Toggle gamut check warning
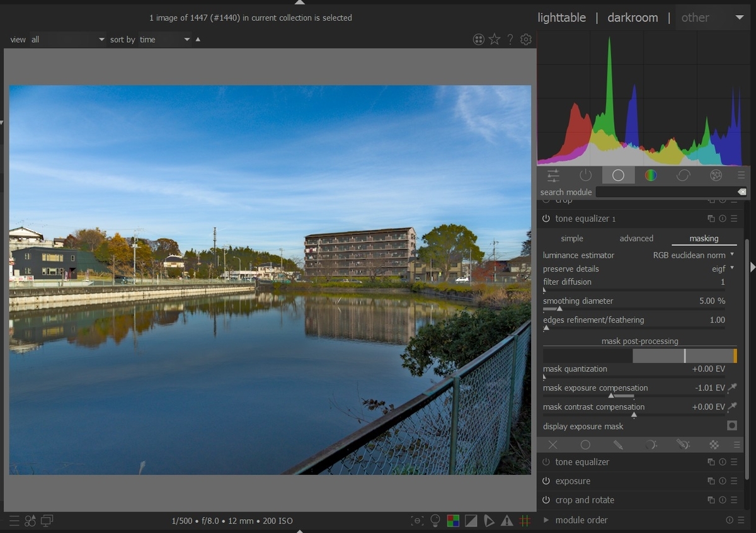Viewport: 756px width, 533px height. point(507,521)
